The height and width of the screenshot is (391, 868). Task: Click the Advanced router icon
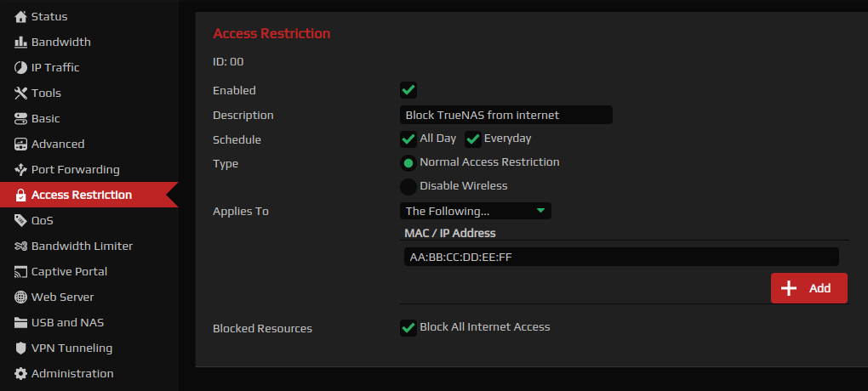pyautogui.click(x=20, y=144)
